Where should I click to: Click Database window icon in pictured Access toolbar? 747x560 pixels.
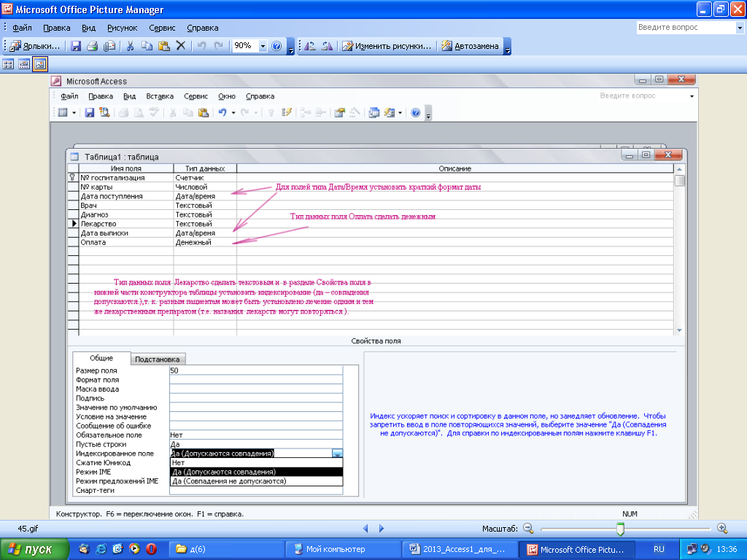[374, 113]
